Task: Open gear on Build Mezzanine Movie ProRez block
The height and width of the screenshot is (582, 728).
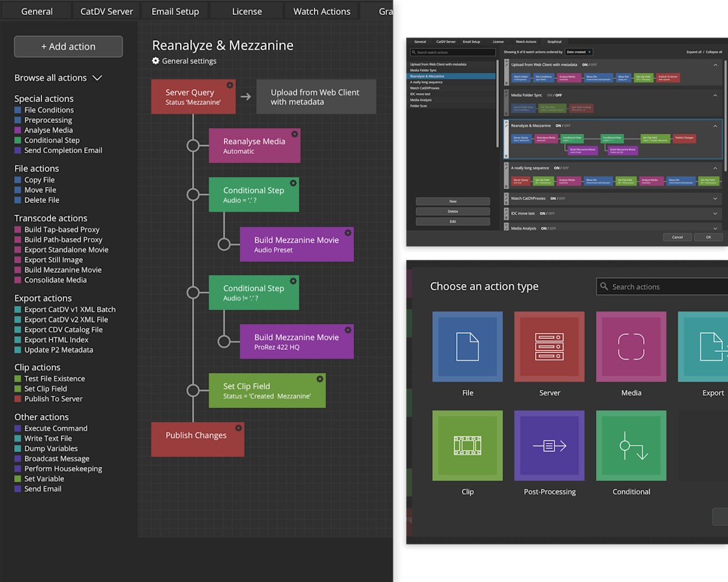Action: [x=347, y=330]
